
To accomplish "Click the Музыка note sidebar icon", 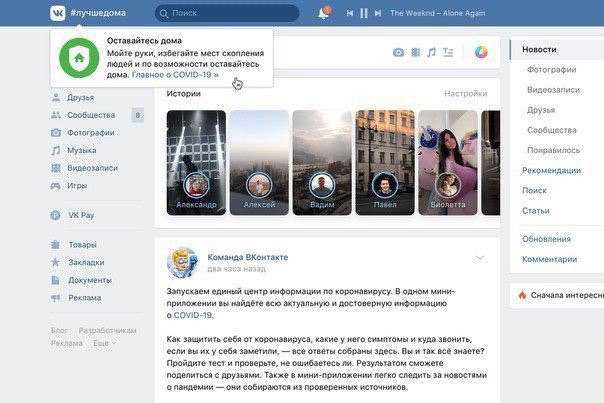I will coord(56,150).
